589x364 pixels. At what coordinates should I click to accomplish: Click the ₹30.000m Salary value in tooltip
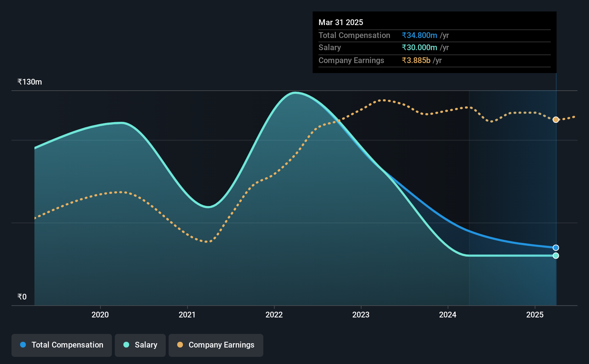tap(419, 47)
